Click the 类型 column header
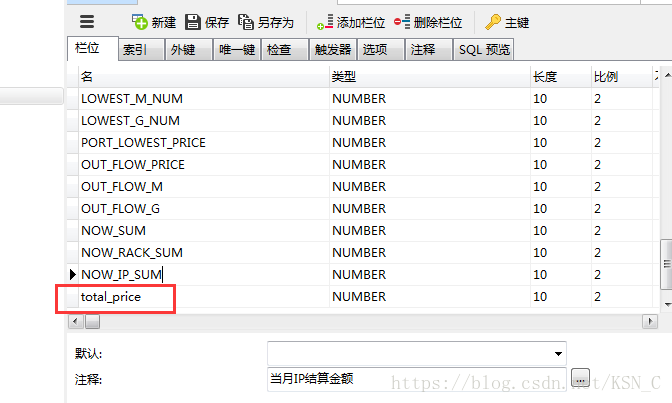672x403 pixels. point(430,77)
